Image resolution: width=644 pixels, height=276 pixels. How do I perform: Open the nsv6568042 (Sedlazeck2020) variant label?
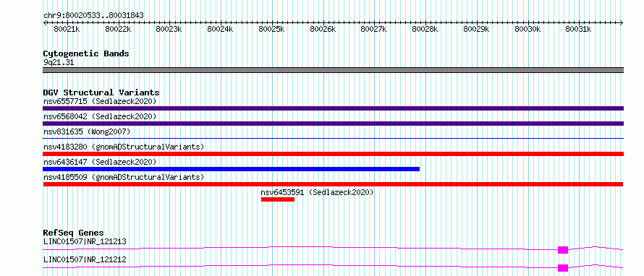100,116
